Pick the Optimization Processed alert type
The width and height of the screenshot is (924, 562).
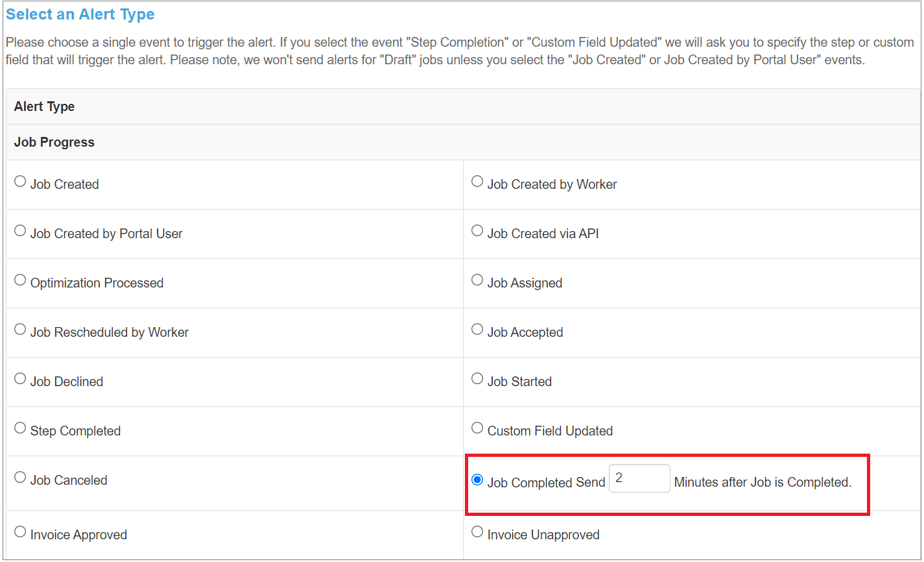pyautogui.click(x=19, y=280)
